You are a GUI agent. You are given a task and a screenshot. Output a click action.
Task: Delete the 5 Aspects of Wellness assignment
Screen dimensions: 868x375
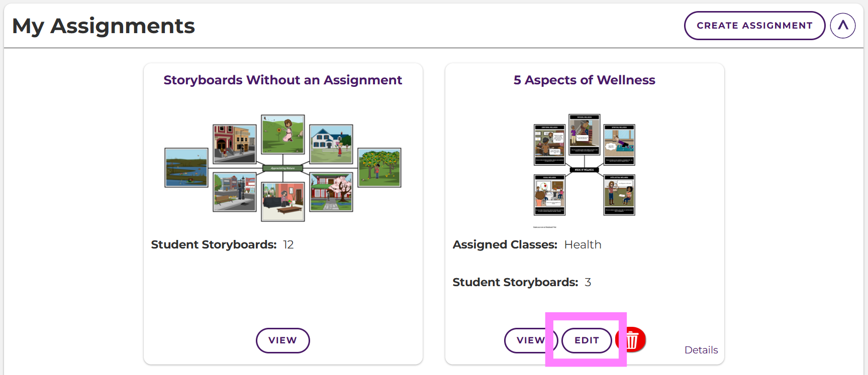(632, 340)
